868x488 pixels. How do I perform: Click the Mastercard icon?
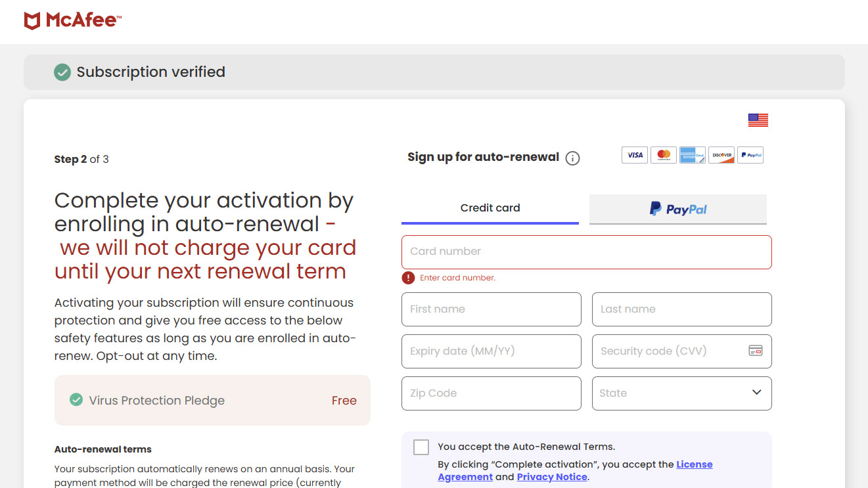(664, 155)
